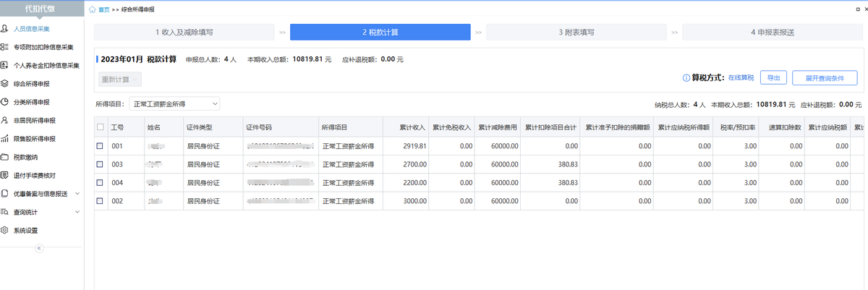Viewport: 868px width, 290px height.
Task: Click the info icon beside 算税方式
Action: pyautogui.click(x=686, y=78)
